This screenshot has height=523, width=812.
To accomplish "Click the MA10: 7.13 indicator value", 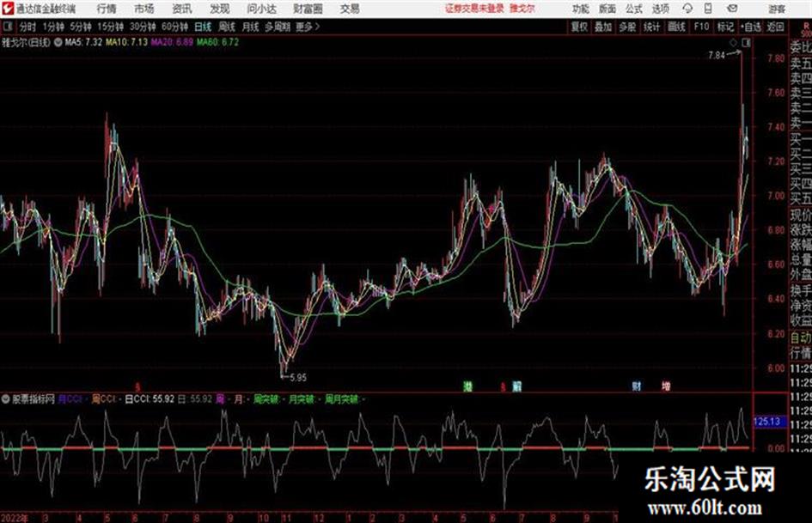I will pyautogui.click(x=127, y=42).
